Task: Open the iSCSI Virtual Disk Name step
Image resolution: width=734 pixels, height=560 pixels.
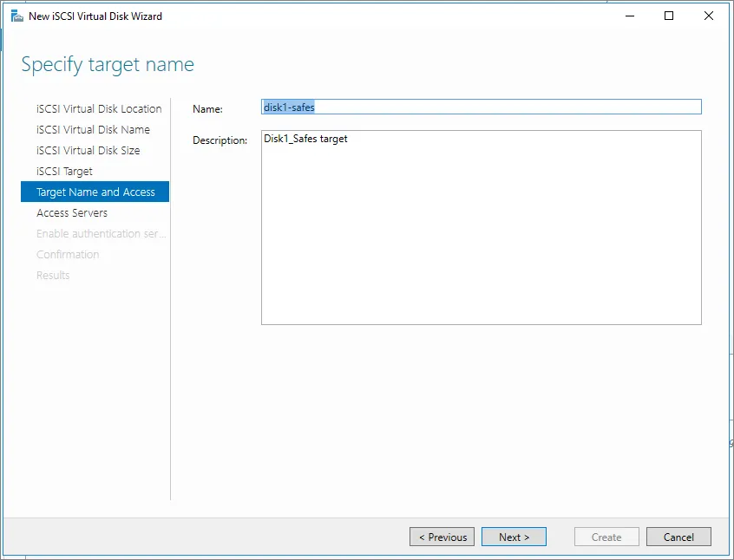Action: click(93, 130)
